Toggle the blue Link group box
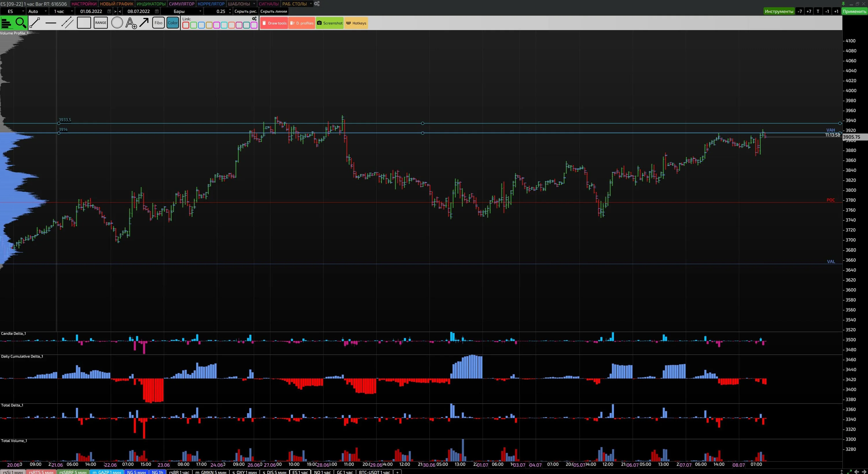Screen dimensions: 868x474 [x=201, y=25]
